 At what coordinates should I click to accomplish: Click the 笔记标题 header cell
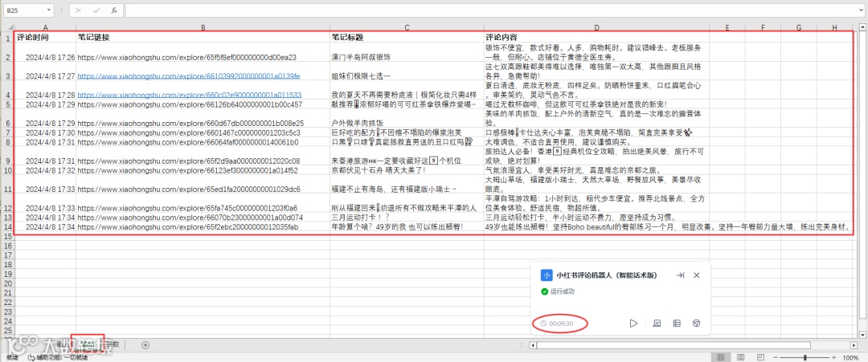click(407, 38)
